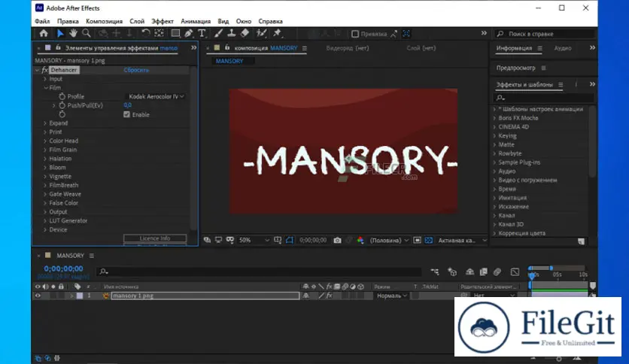
Task: Click the Effects and Presets search field
Action: (x=543, y=98)
